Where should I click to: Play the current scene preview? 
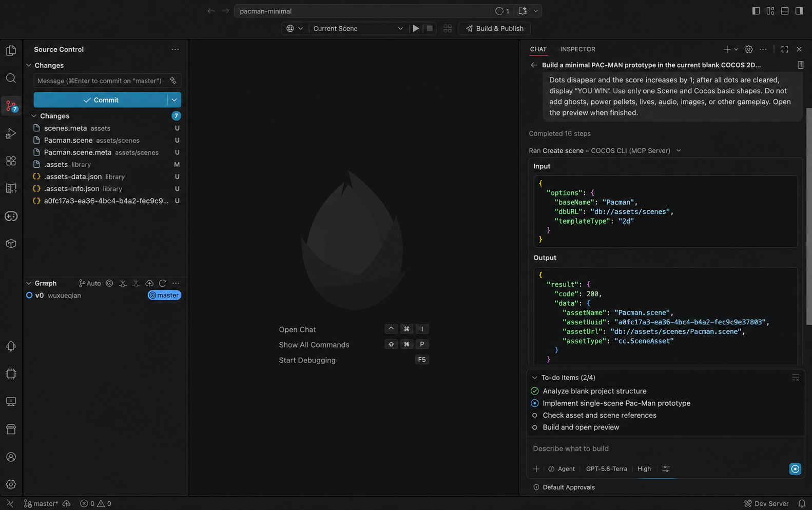(x=416, y=28)
